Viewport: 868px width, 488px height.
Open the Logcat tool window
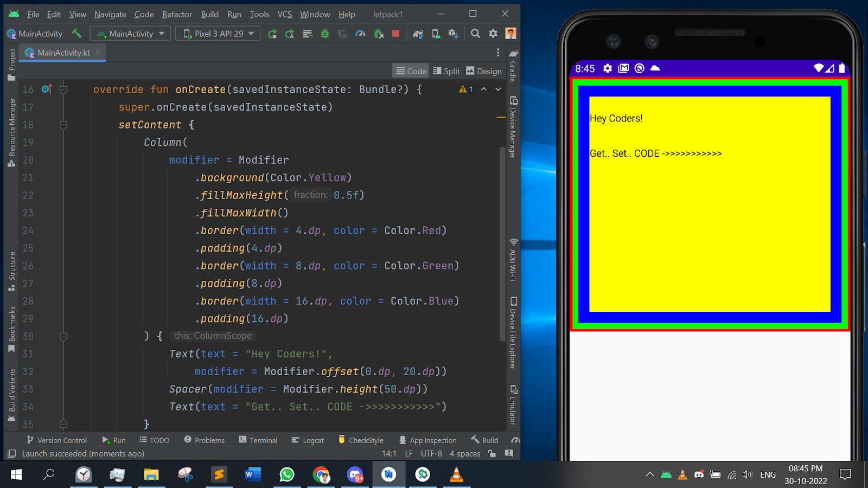308,440
